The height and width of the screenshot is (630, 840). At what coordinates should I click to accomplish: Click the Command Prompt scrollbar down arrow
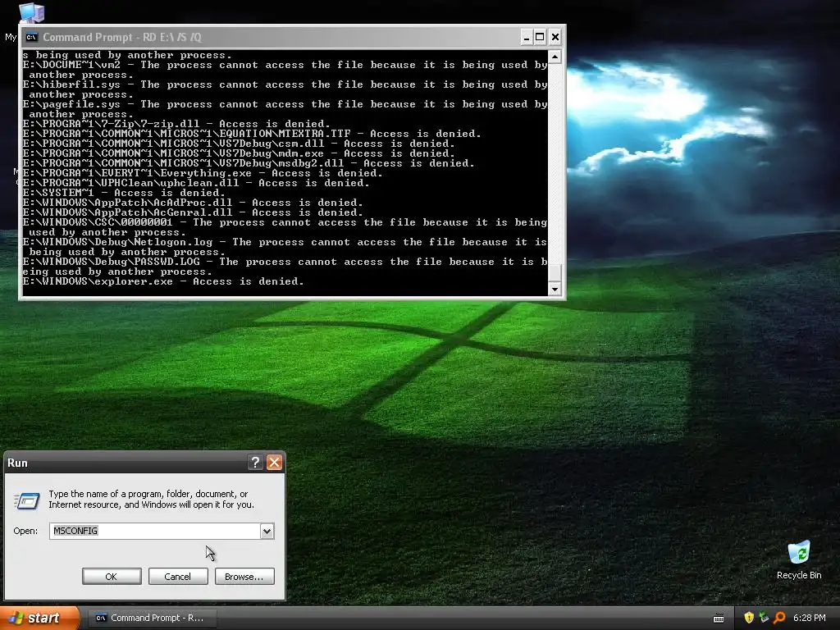[x=555, y=289]
